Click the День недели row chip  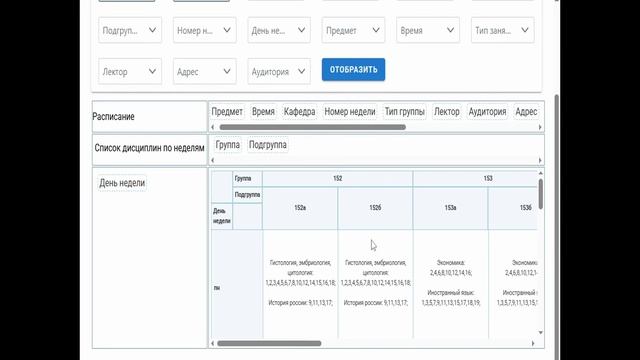tap(122, 183)
